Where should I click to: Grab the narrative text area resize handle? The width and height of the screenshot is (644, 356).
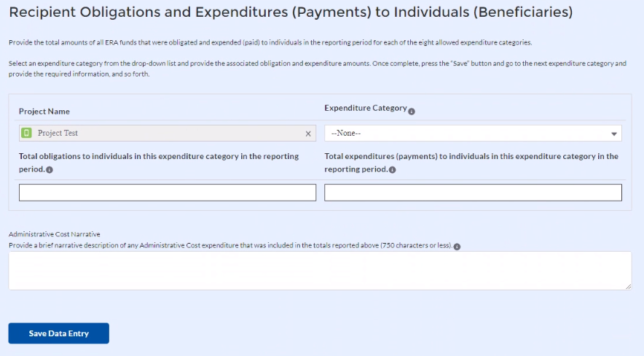coord(628,287)
